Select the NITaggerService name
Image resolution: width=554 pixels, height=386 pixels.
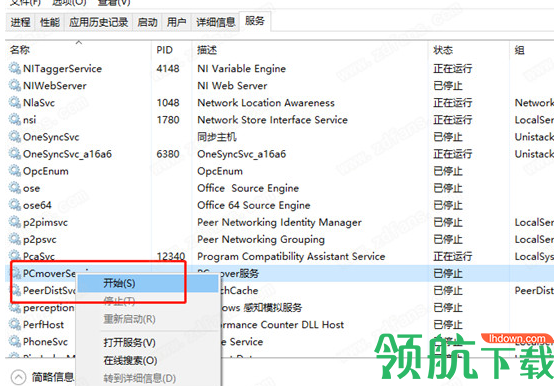click(x=63, y=69)
